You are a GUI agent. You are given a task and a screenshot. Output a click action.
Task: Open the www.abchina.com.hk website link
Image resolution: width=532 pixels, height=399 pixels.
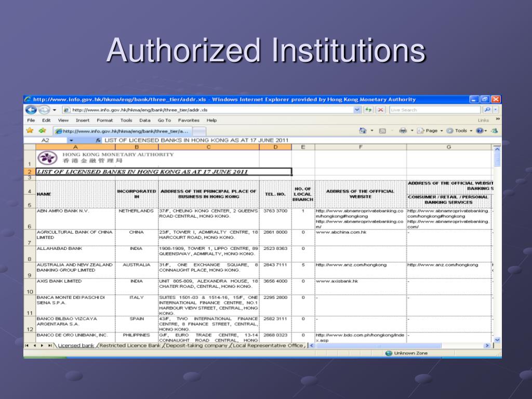(x=341, y=232)
